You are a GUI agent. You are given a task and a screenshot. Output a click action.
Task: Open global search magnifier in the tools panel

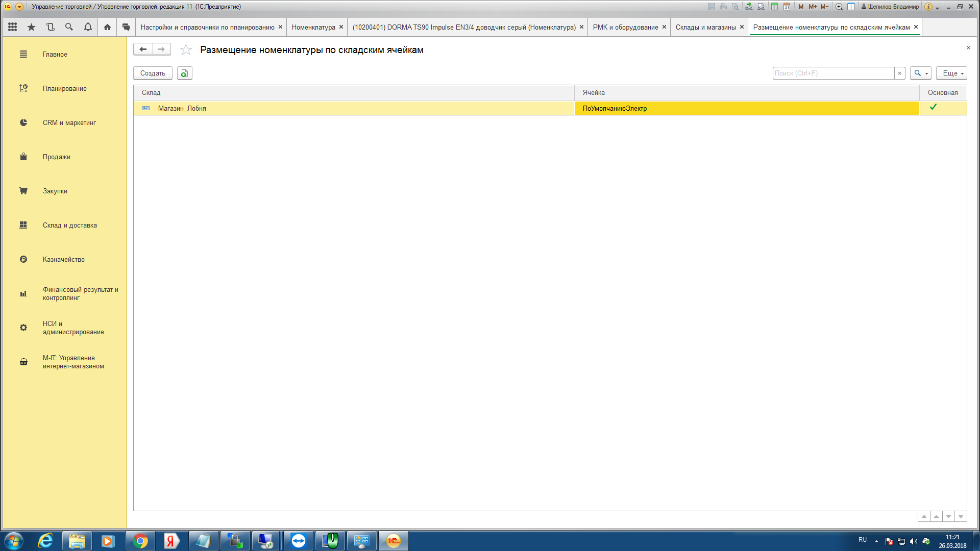pos(69,27)
